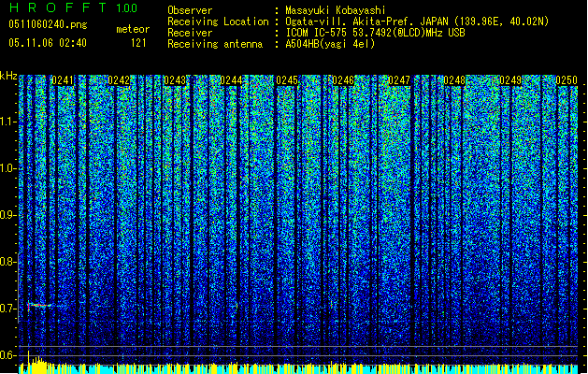Click the 0245 time marker
The width and height of the screenshot is (588, 374).
coord(287,80)
